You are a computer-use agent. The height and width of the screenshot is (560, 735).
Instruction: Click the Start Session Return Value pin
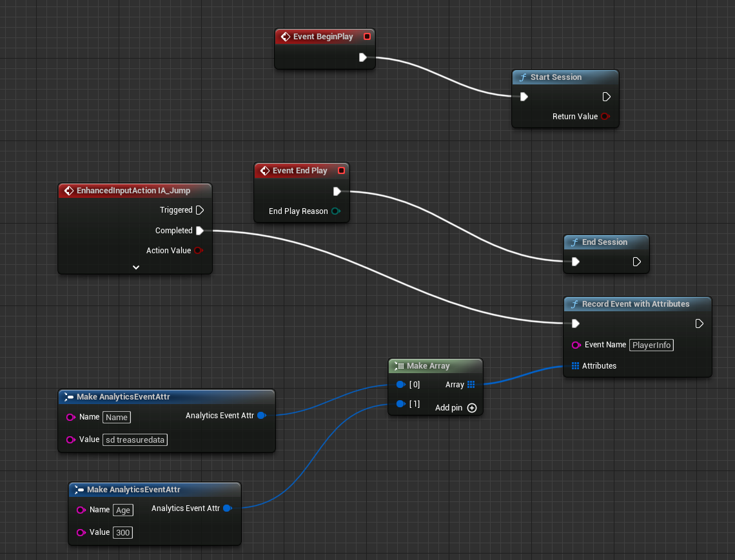point(605,117)
